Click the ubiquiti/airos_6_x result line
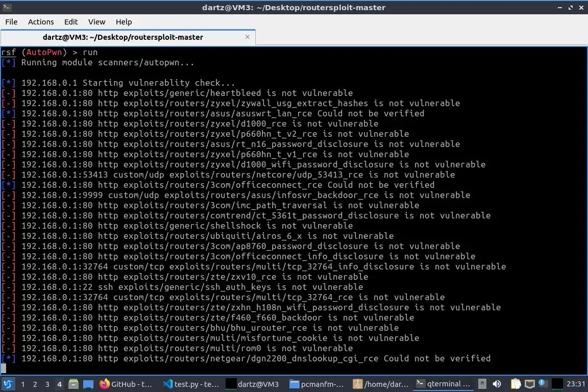 click(197, 236)
